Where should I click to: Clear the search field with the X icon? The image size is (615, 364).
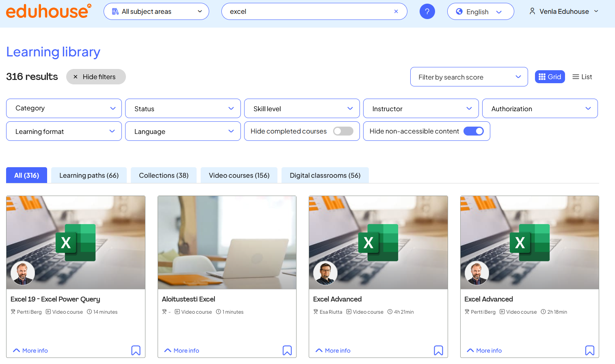[x=396, y=11]
